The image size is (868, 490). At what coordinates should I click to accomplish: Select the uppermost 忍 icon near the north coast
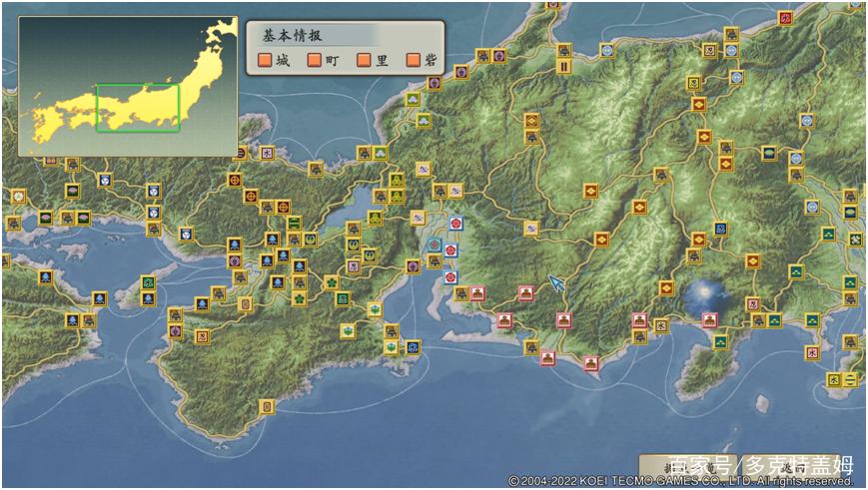709,50
